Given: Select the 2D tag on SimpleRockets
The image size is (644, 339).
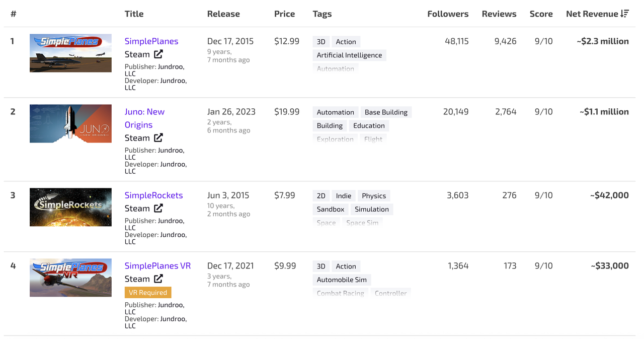Looking at the screenshot, I should (x=321, y=196).
